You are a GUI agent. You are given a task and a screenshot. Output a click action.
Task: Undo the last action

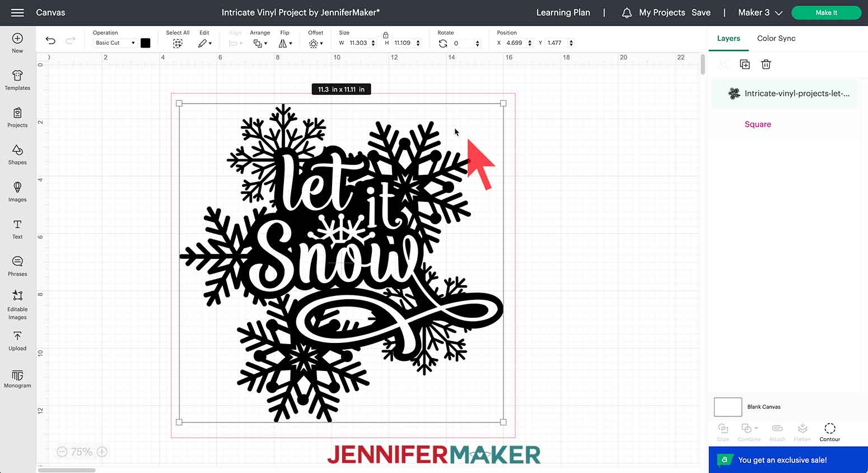[x=50, y=40]
